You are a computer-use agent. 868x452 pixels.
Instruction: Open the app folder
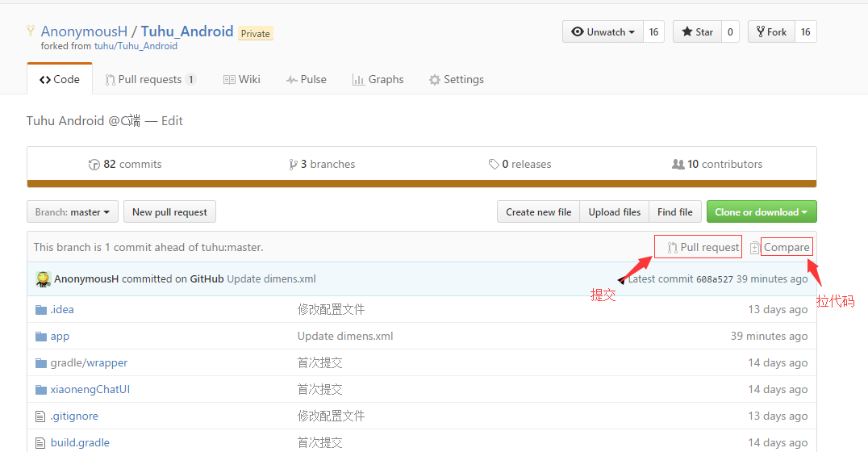(60, 337)
